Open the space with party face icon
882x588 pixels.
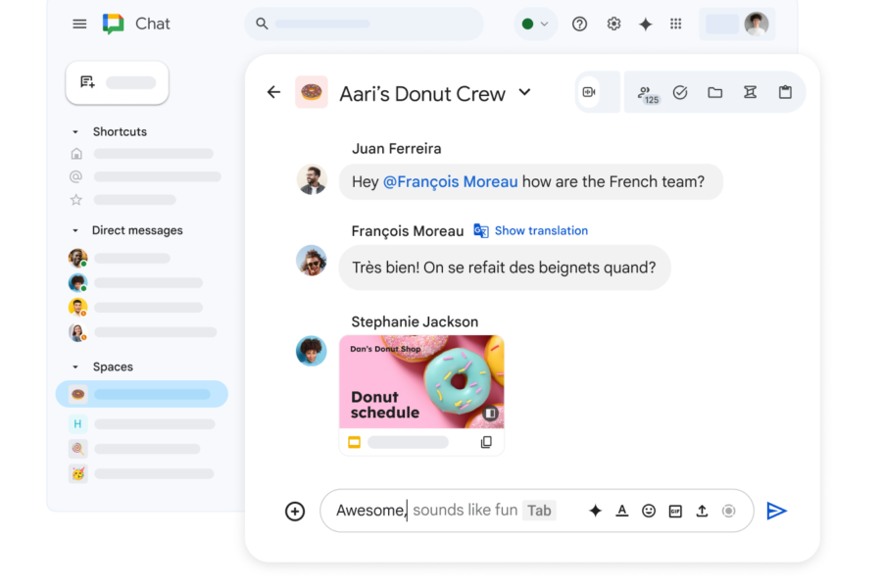(x=77, y=473)
